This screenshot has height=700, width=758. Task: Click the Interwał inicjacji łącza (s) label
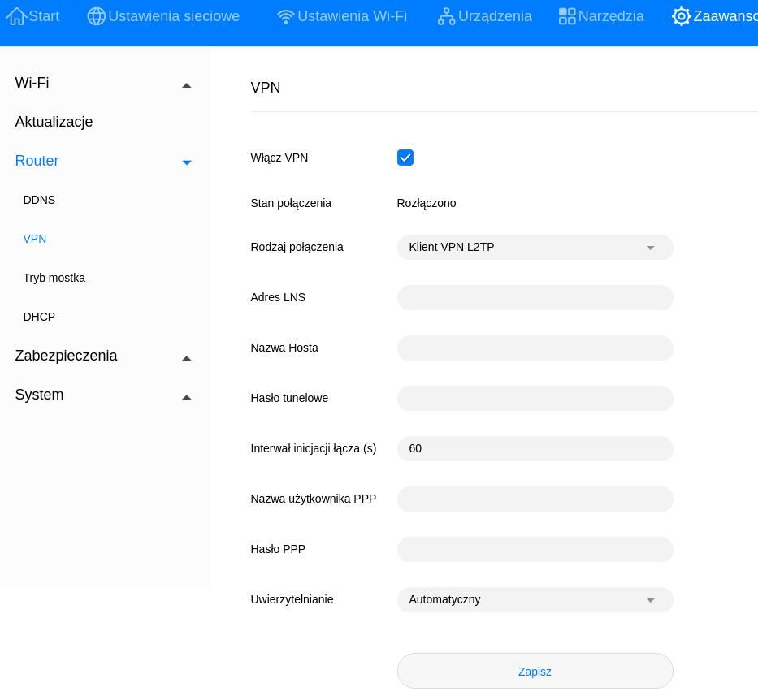[314, 449]
